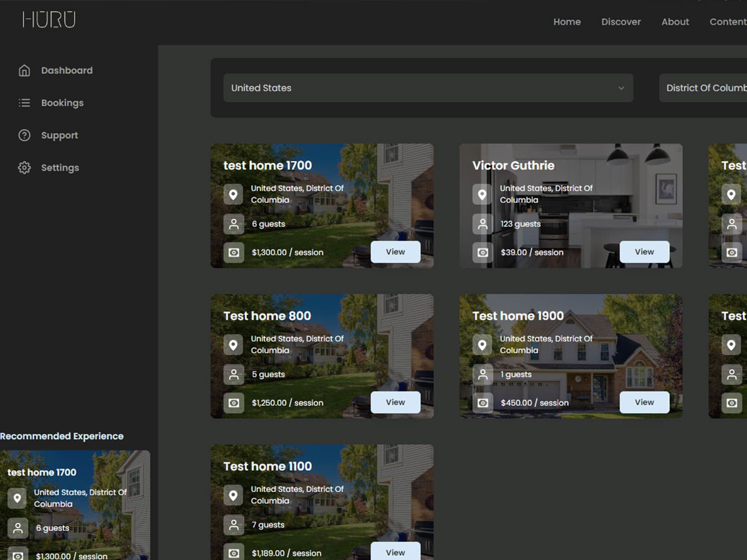The image size is (747, 560).
Task: Click location pin icon on test home 1700 card
Action: tap(234, 194)
